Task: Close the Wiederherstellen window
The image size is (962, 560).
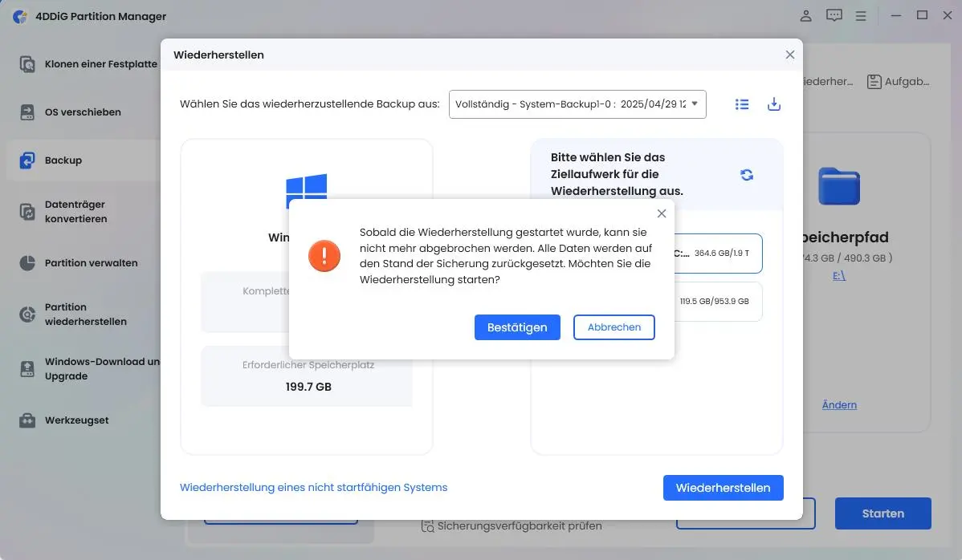Action: [x=789, y=55]
